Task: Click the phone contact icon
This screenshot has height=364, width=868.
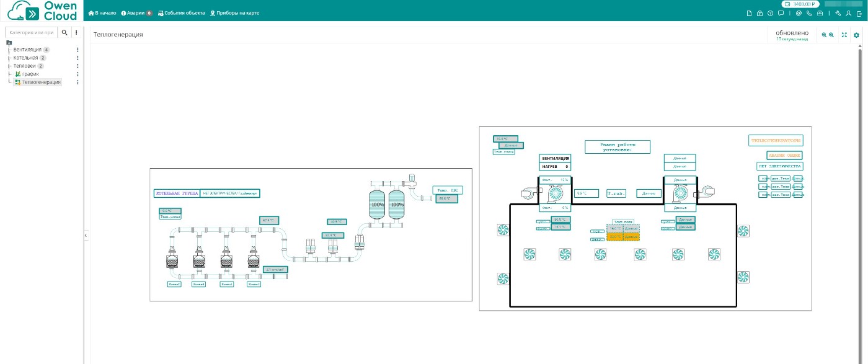Action: click(809, 13)
